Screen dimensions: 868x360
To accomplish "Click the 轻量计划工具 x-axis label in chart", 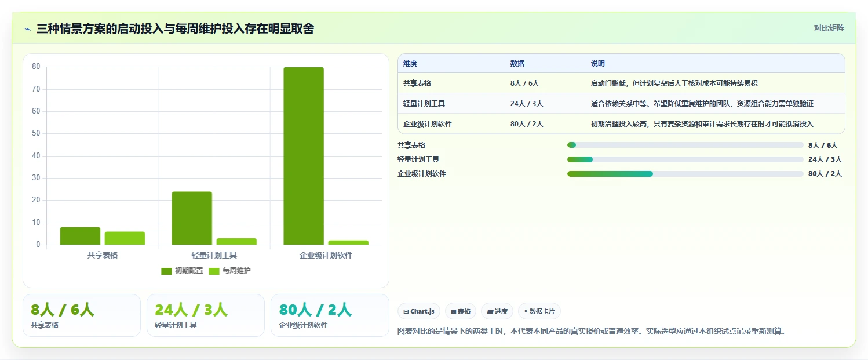I will (214, 255).
